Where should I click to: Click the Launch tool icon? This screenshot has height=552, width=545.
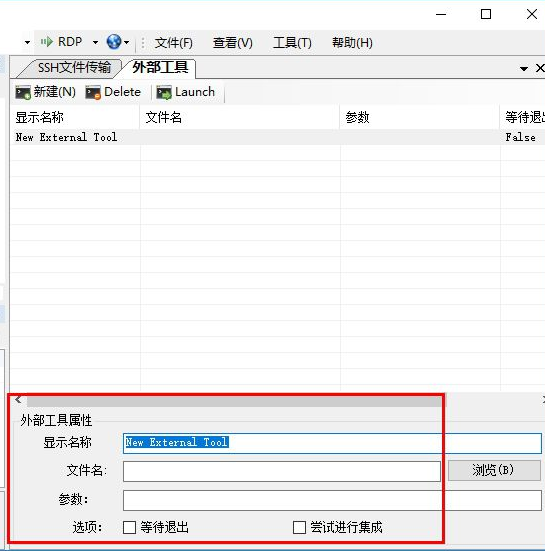pyautogui.click(x=164, y=93)
